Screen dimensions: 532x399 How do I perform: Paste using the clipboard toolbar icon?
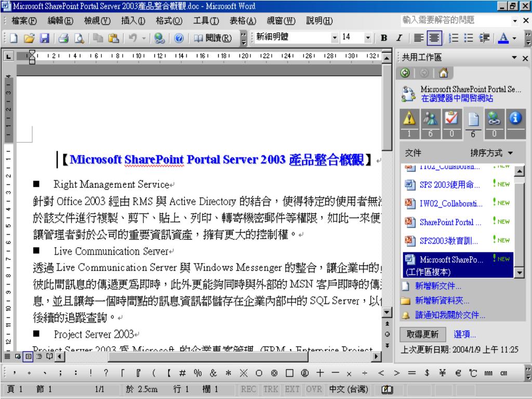113,38
